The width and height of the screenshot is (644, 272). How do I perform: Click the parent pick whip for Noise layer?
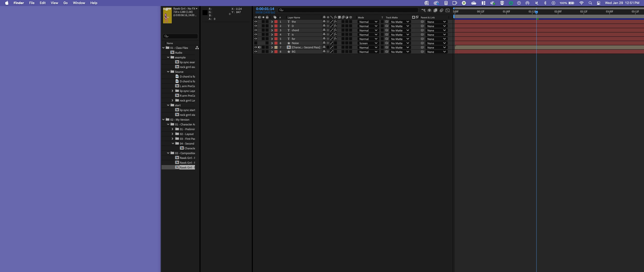pos(422,43)
